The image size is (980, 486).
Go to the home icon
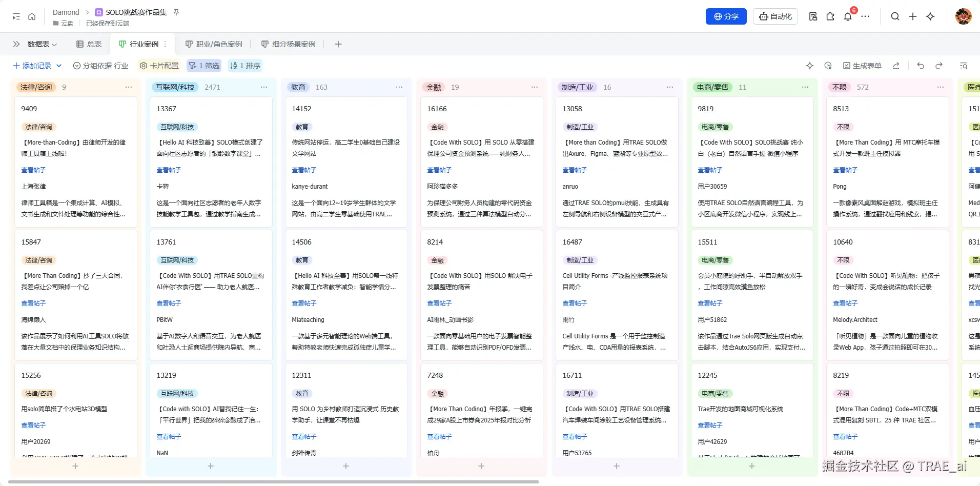tap(32, 17)
